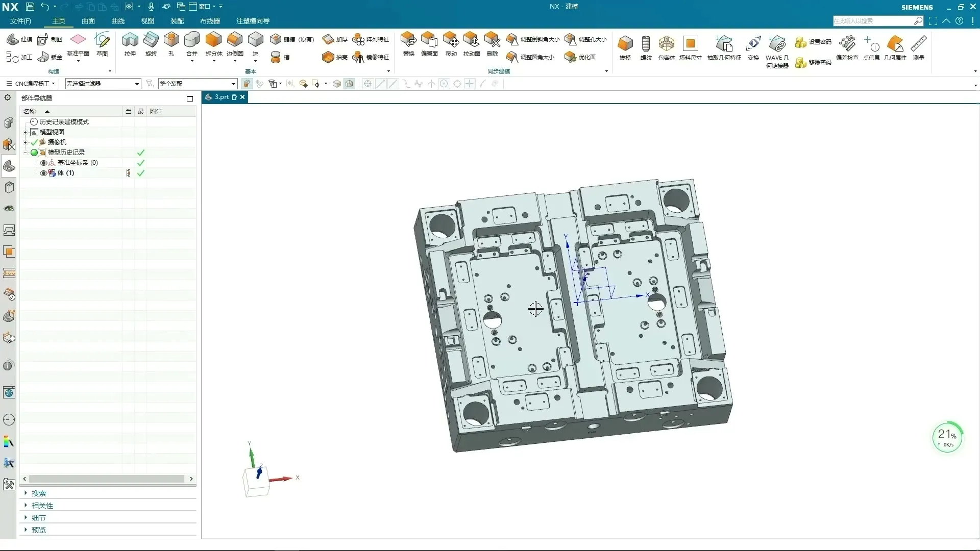
Task: Open the selection filter dropdown showing 无选择过滤器
Action: tap(136, 83)
